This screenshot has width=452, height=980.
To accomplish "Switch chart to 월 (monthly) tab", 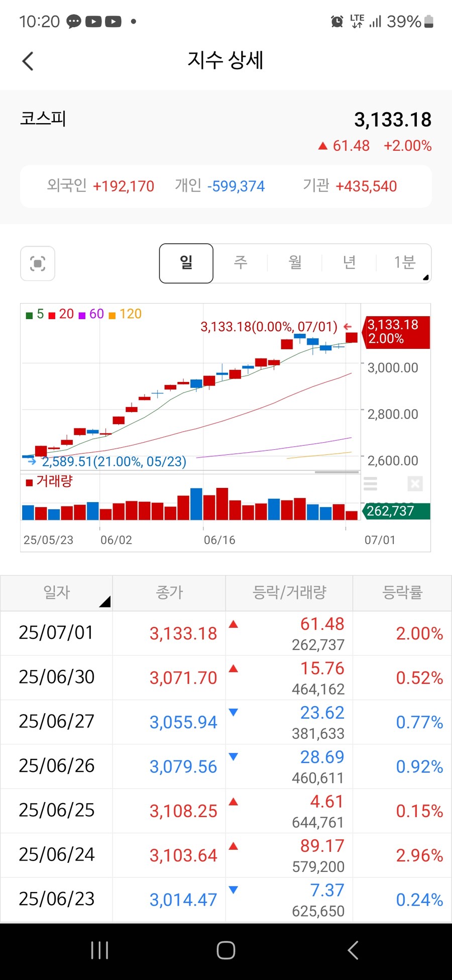I will (295, 262).
